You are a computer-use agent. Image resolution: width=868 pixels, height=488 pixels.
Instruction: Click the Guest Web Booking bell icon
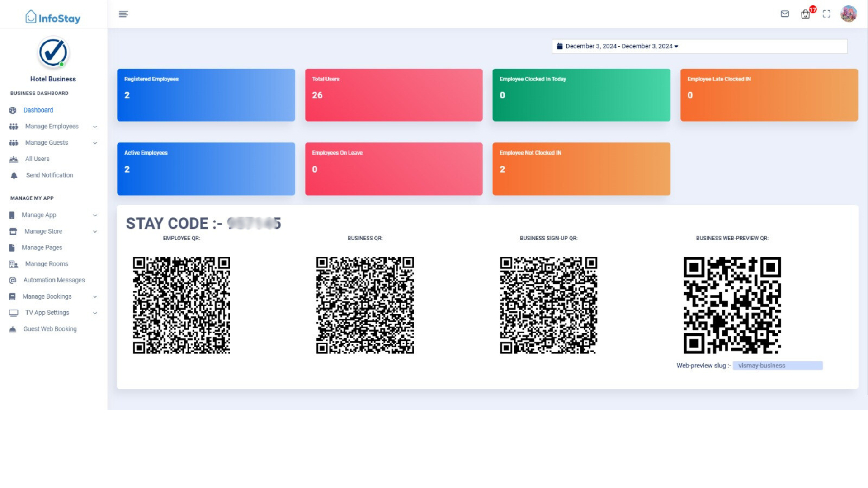13,329
